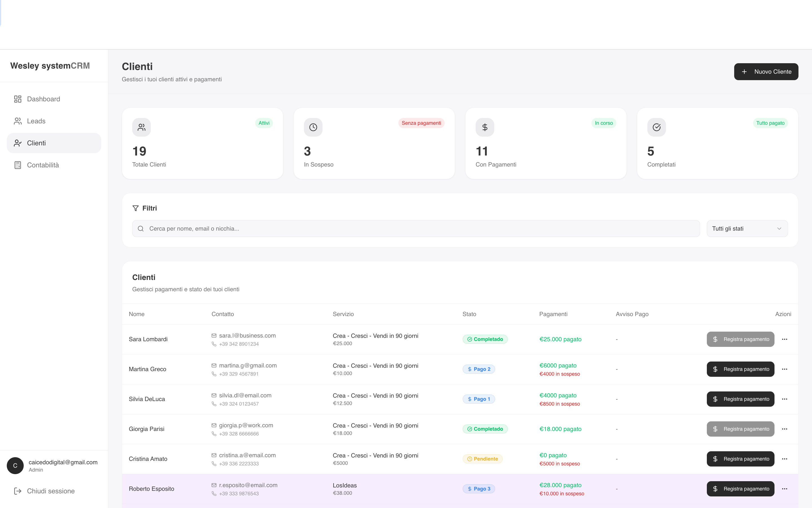Click the name Roberto Esposito

click(151, 489)
